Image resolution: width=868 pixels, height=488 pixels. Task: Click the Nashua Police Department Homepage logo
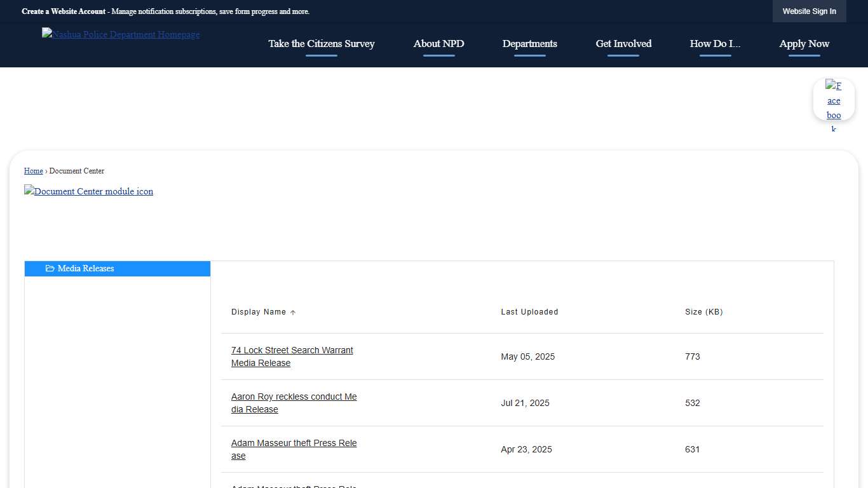coord(121,35)
